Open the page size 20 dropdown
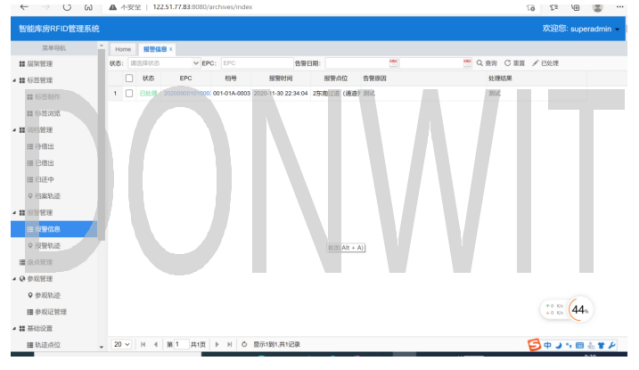This screenshot has height=370, width=639. click(121, 344)
